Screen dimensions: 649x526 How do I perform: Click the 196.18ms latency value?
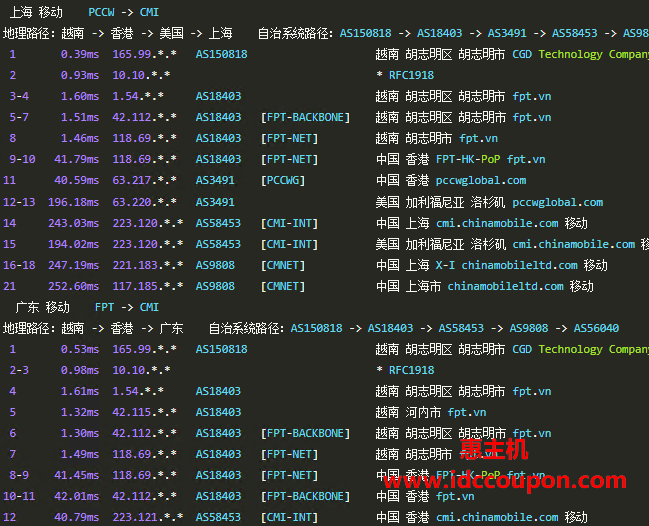(78, 202)
